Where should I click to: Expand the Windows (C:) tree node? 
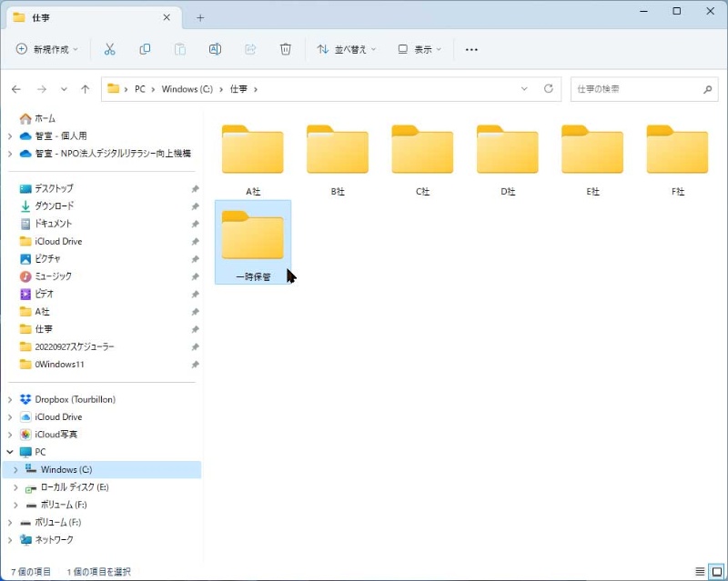[x=15, y=470]
